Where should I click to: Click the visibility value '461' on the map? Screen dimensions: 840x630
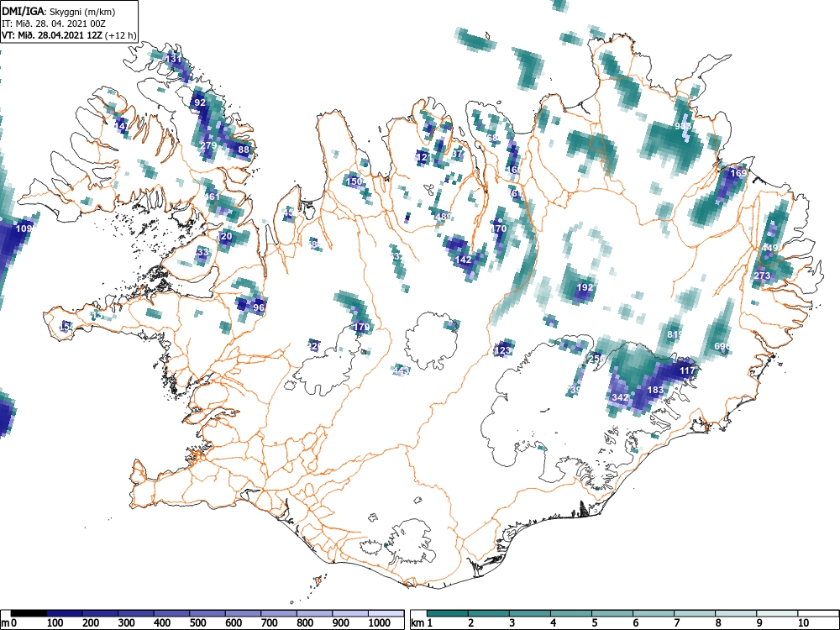pos(213,197)
